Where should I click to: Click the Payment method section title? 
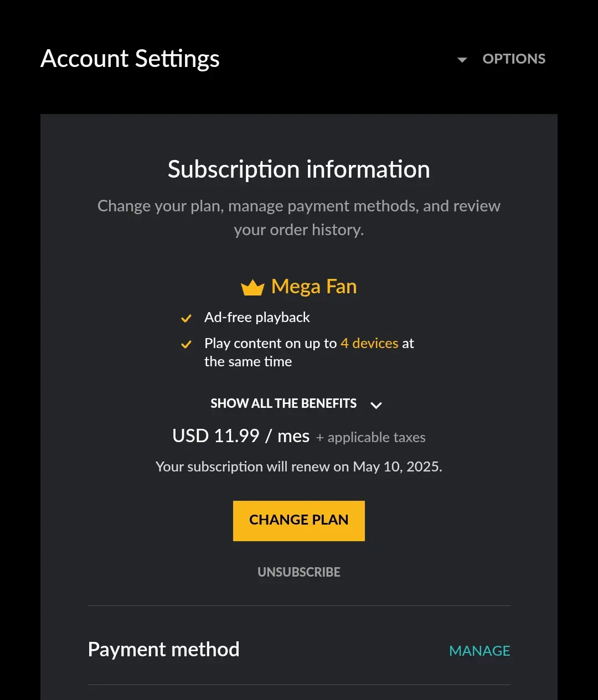[164, 649]
